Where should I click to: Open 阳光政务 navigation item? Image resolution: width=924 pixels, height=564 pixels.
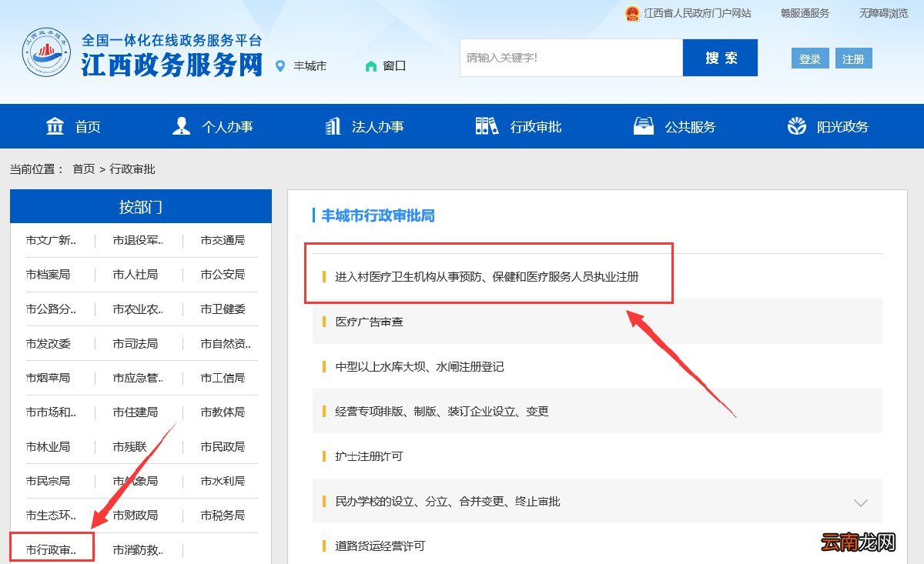tap(842, 127)
